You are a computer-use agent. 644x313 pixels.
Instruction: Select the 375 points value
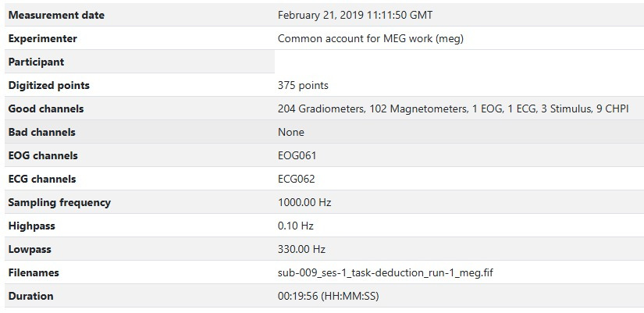pos(303,85)
